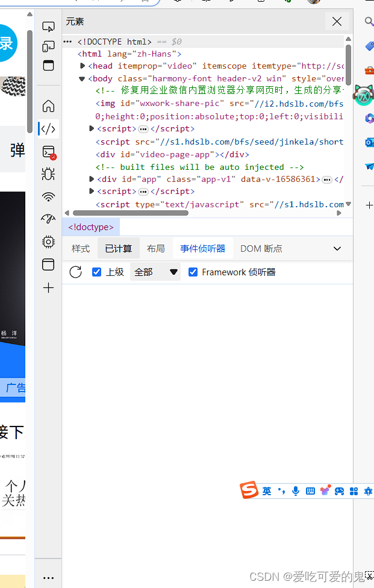The width and height of the screenshot is (374, 588).
Task: Click the 广告 label on the page
Action: pos(16,388)
